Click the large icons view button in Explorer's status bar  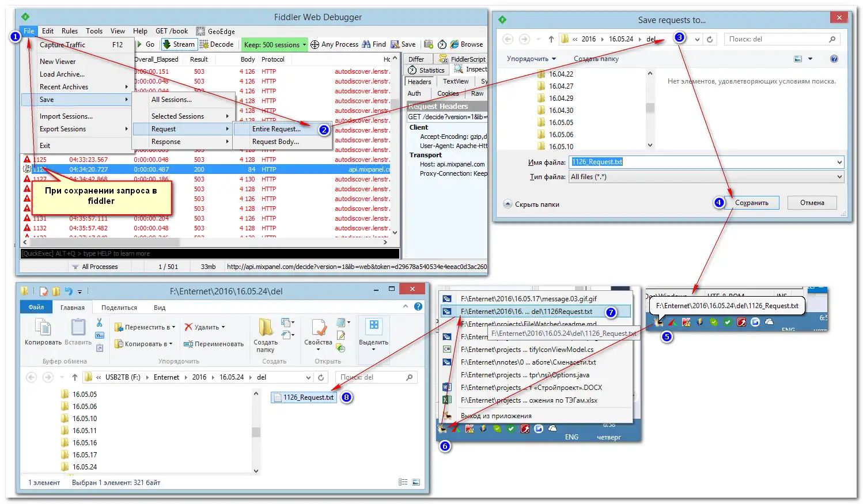pos(416,482)
